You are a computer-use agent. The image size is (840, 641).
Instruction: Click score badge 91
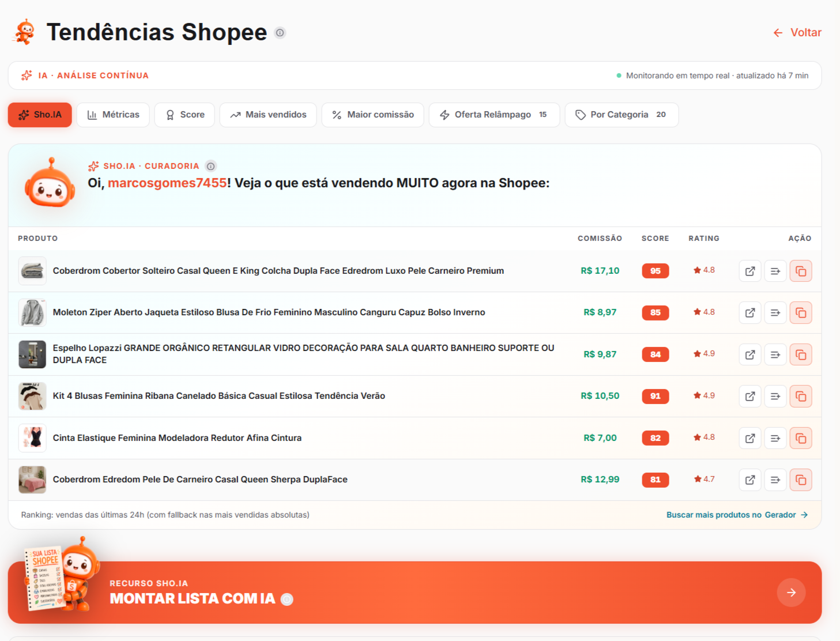pyautogui.click(x=656, y=396)
